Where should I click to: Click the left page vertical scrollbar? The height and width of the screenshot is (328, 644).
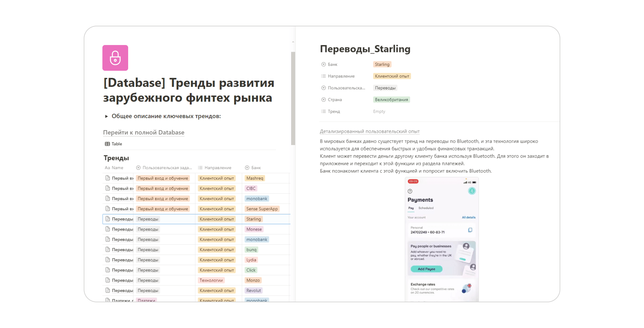pos(293,98)
